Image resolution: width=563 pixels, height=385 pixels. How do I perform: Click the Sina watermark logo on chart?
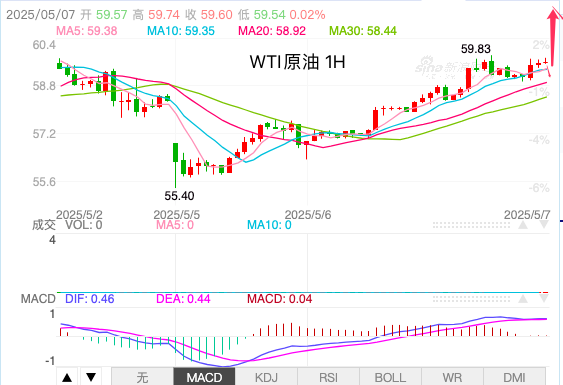tap(443, 67)
